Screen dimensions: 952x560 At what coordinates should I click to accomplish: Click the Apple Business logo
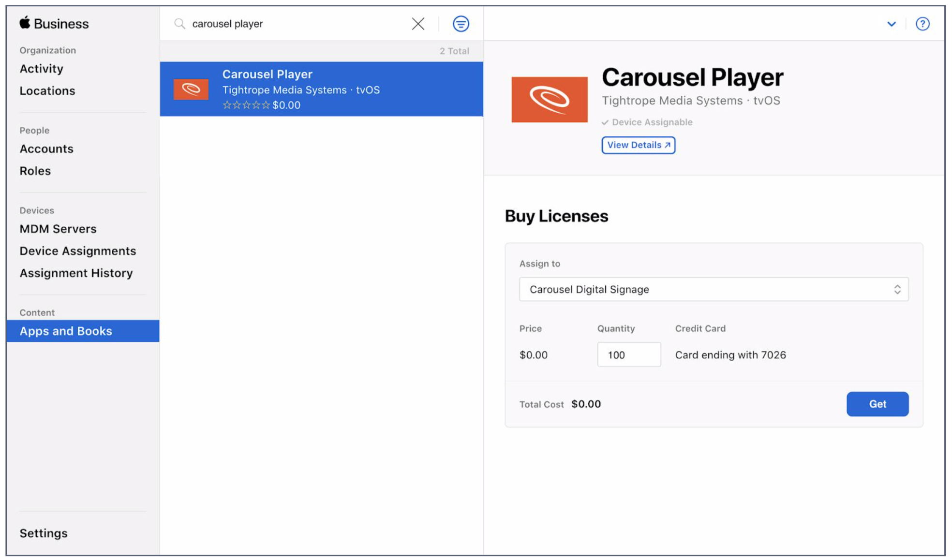click(54, 23)
